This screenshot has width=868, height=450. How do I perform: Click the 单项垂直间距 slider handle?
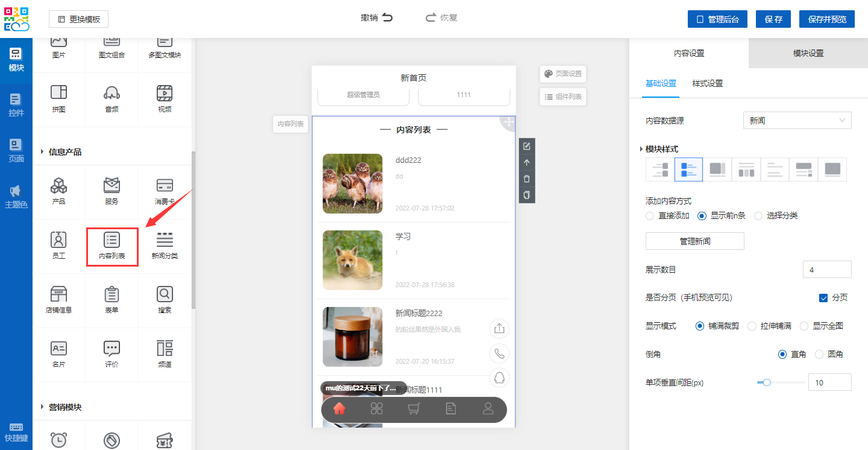[x=767, y=382]
